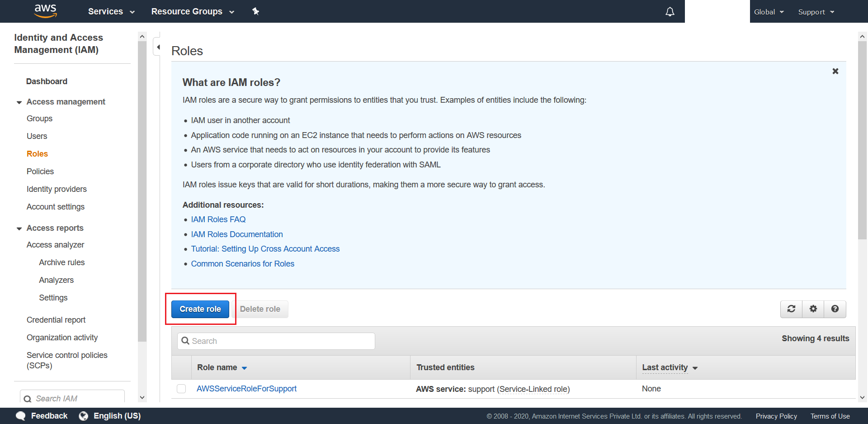Click the Delete role button
Image resolution: width=868 pixels, height=424 pixels.
[260, 309]
